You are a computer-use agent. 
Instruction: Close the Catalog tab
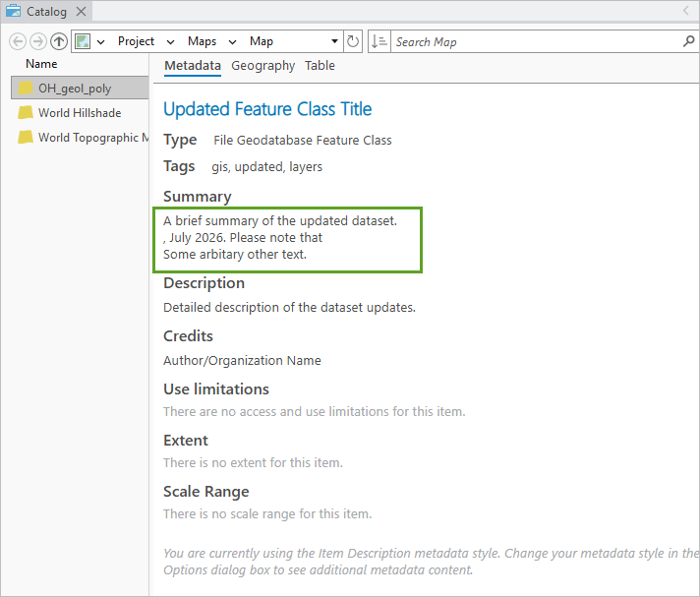81,11
